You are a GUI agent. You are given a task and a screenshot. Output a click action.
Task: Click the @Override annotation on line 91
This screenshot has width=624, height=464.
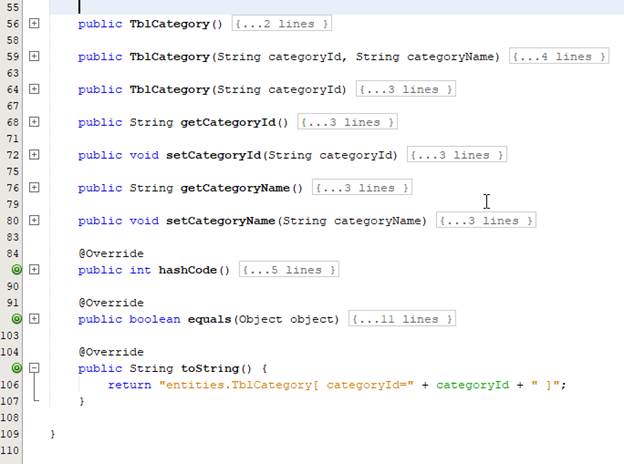[111, 302]
